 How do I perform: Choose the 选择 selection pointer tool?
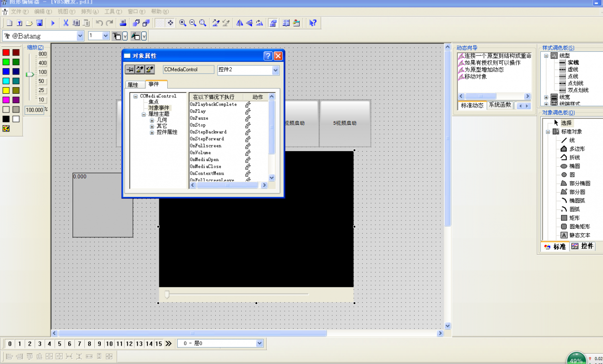pyautogui.click(x=567, y=122)
